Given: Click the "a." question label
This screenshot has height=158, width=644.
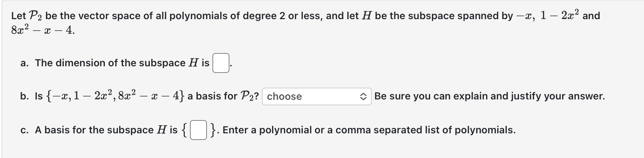Looking at the screenshot, I should [x=25, y=63].
